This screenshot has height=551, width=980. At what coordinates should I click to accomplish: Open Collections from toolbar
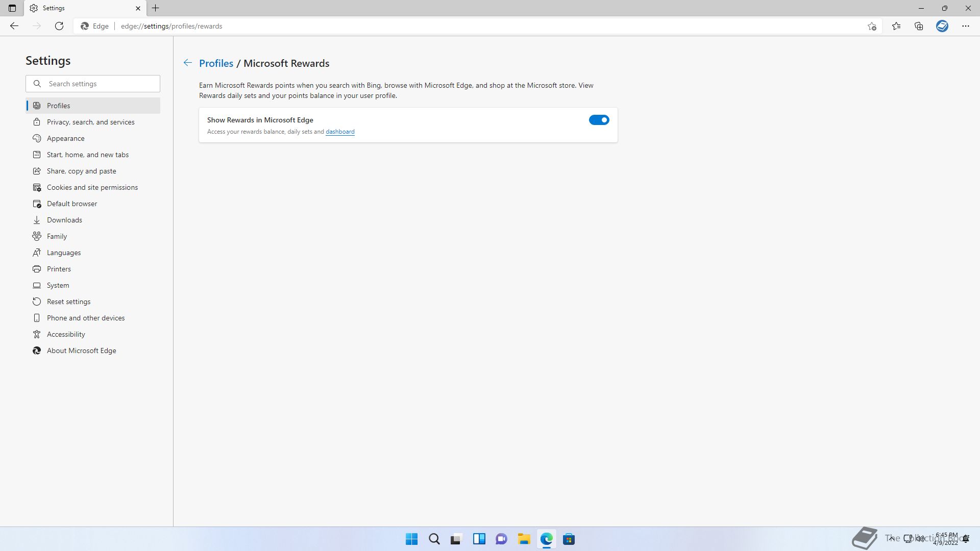tap(919, 26)
